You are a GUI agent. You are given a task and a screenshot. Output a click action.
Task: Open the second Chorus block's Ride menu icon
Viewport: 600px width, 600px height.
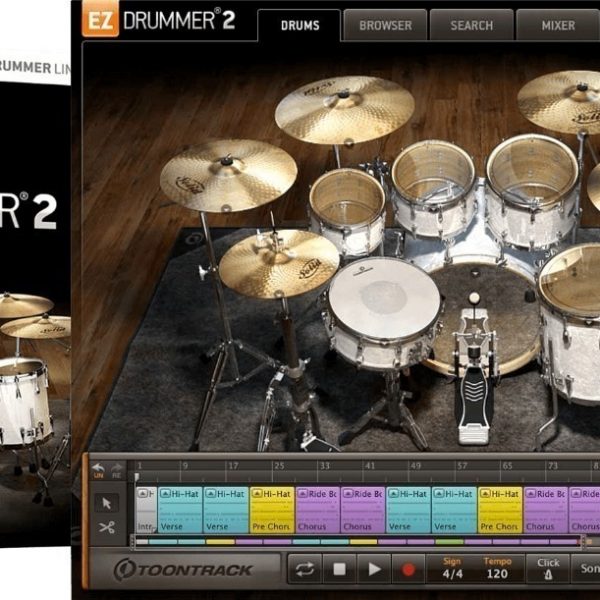[348, 494]
